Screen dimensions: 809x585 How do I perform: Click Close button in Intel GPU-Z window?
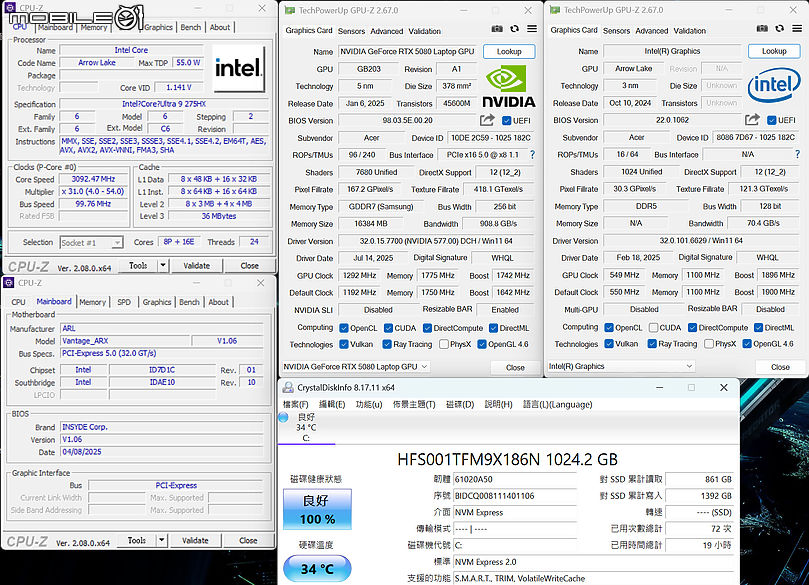780,367
